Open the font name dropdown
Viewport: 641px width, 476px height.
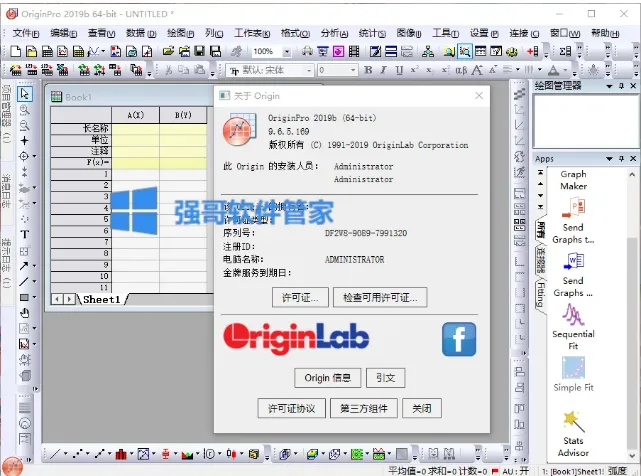tap(309, 70)
